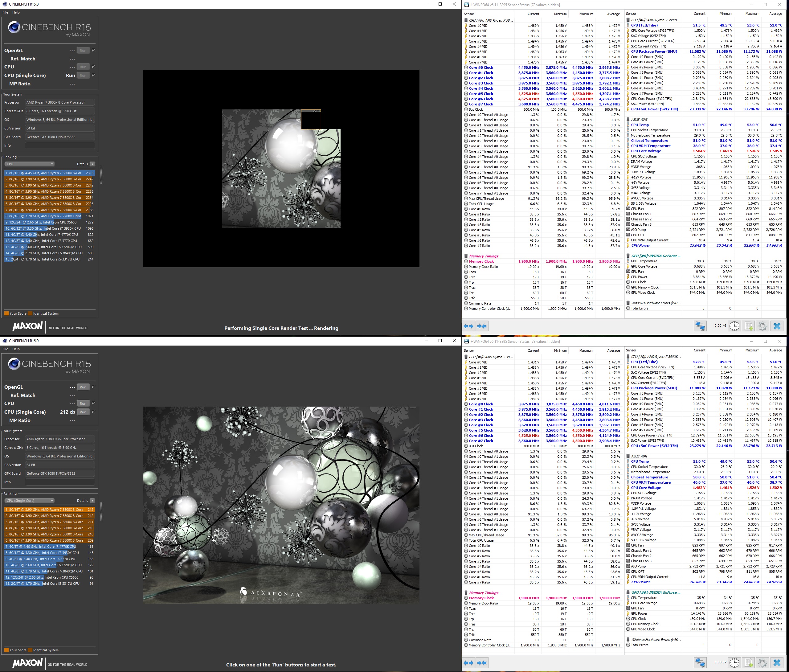
Task: Toggle OpenGL checkbox in Cinebench showing 212 cb
Action: point(94,387)
